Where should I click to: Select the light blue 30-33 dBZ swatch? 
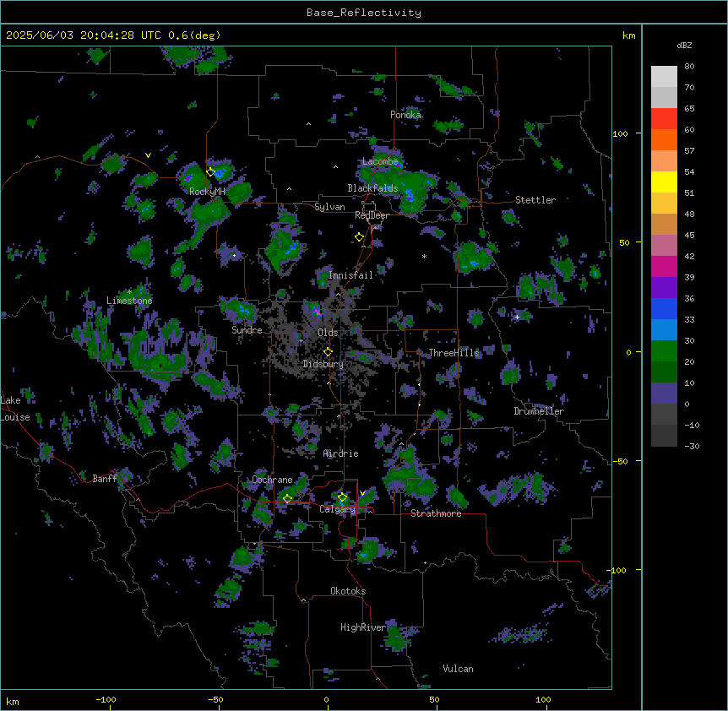click(x=664, y=330)
